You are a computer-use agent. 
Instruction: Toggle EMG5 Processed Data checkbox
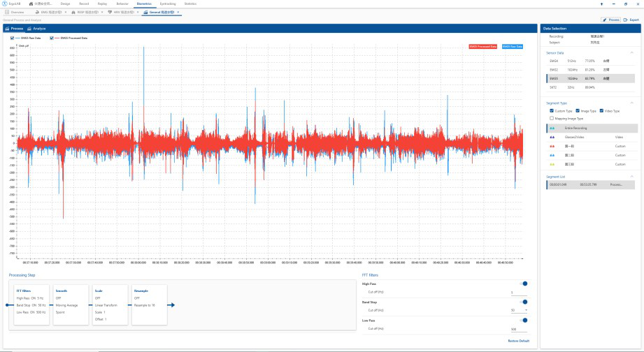pyautogui.click(x=52, y=38)
